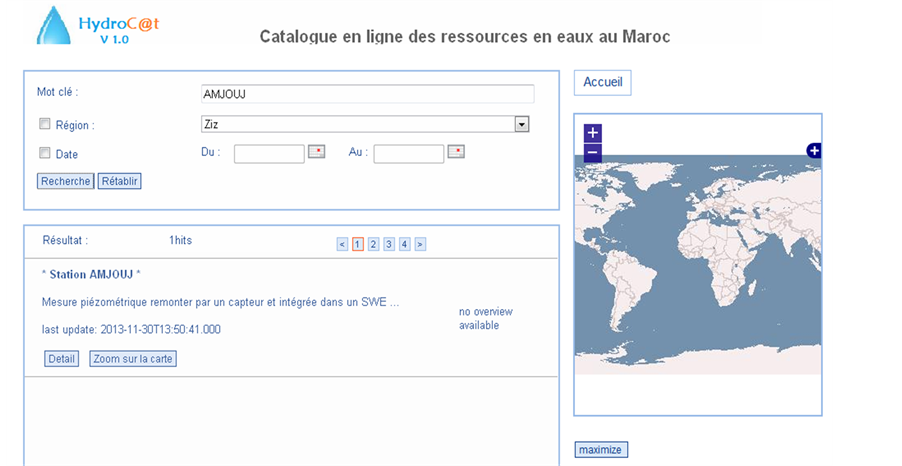Go to results page 2
Image resolution: width=902 pixels, height=466 pixels.
(x=373, y=244)
